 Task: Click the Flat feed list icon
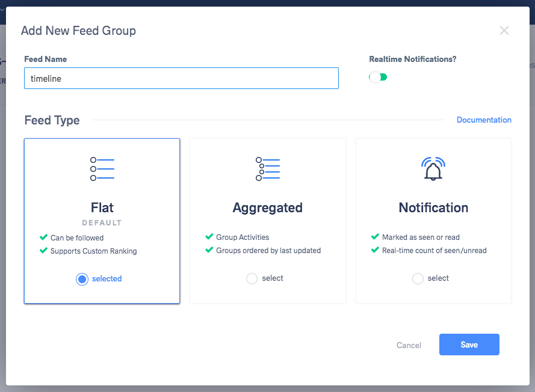tap(102, 169)
